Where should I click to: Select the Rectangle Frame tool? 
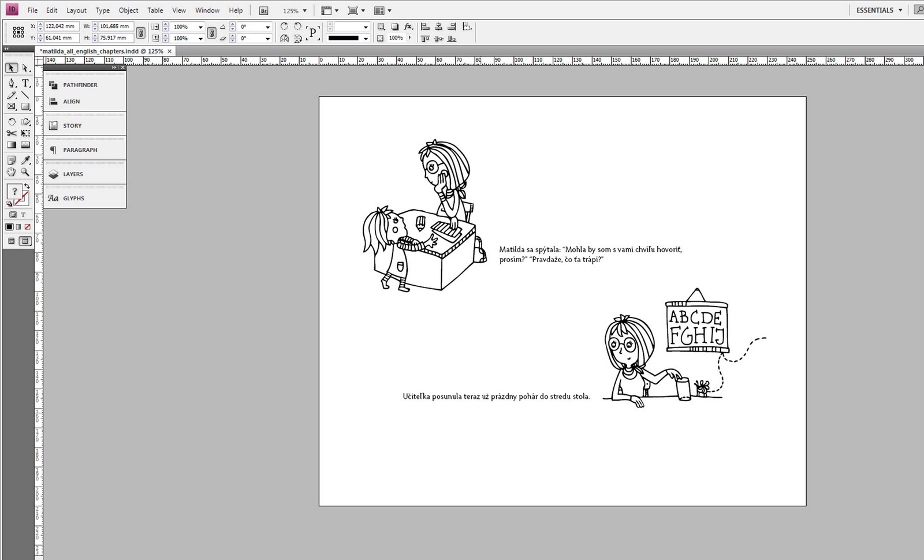[11, 107]
